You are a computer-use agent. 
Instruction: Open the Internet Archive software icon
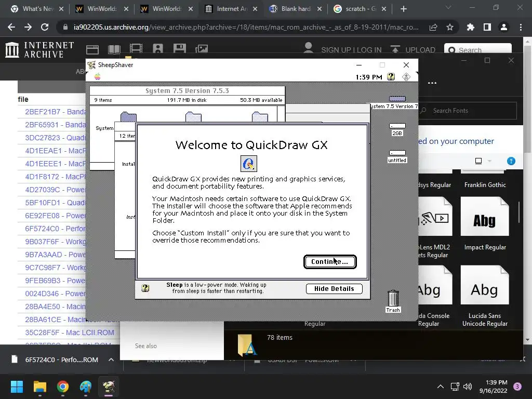click(179, 49)
